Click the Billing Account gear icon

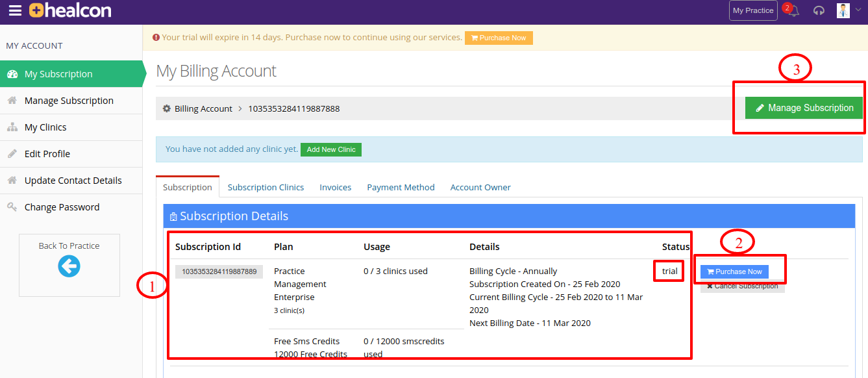167,108
